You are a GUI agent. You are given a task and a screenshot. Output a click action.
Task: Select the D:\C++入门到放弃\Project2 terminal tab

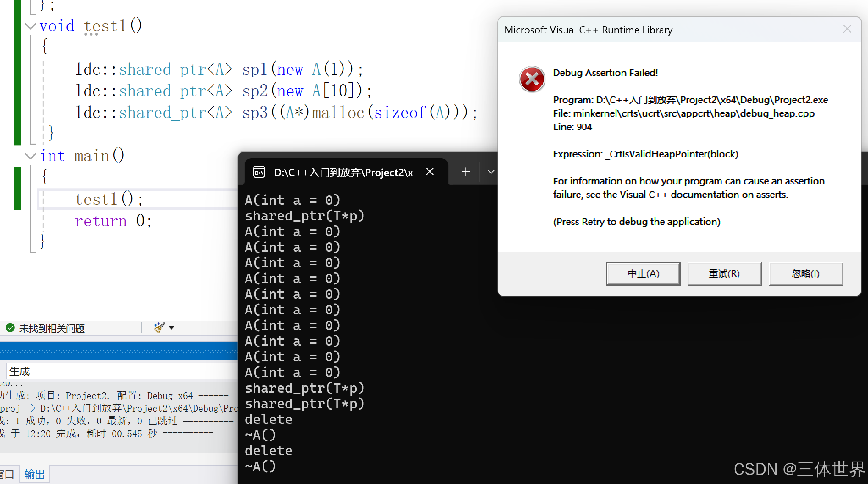tap(343, 173)
